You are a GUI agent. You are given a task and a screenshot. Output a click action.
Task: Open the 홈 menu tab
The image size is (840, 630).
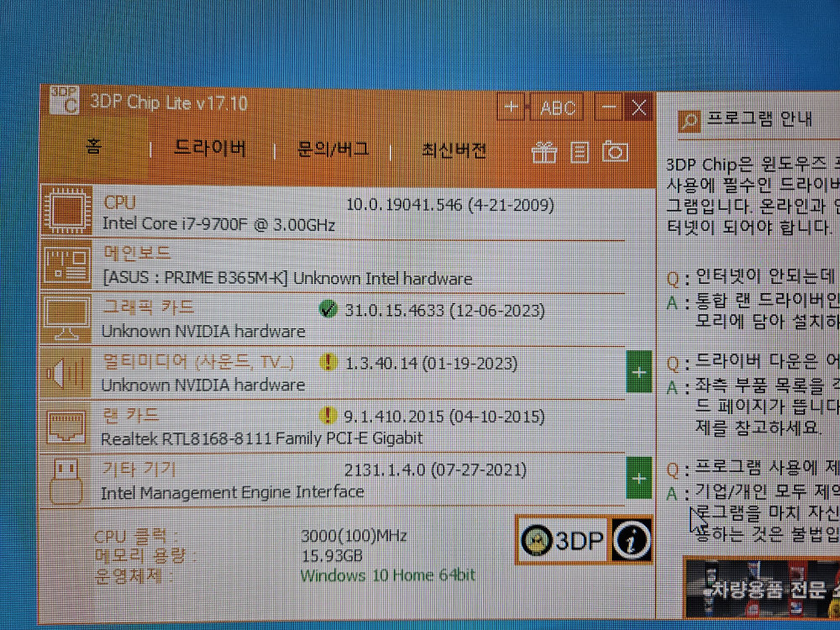93,148
